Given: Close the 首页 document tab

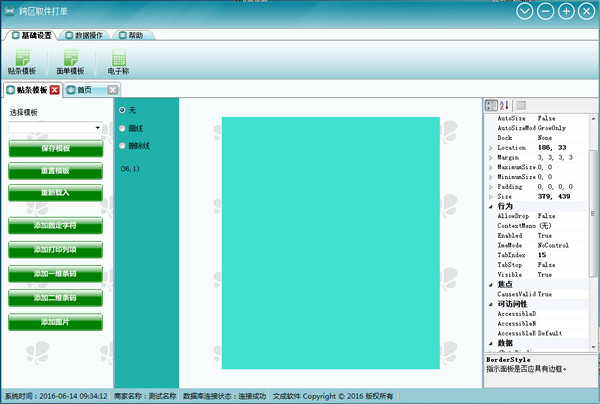Looking at the screenshot, I should 112,90.
